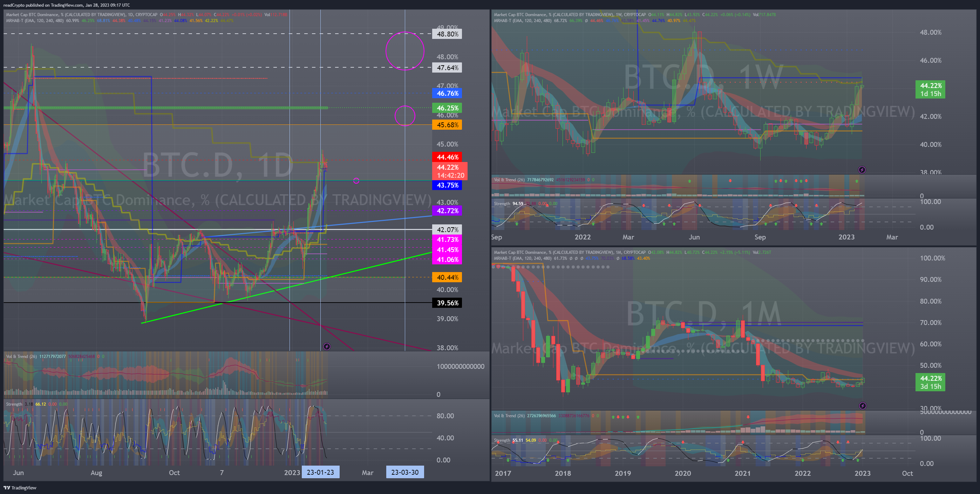Click the 1W chart symbol title text

pos(570,15)
